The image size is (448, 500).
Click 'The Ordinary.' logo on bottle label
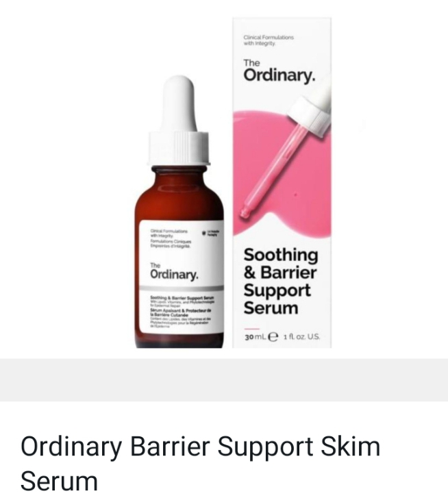pos(174,272)
